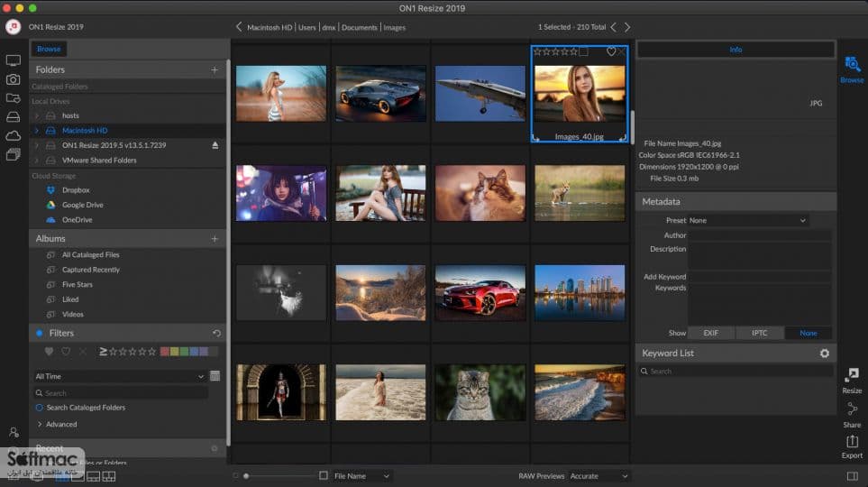Click the camera tether icon in left strip
Viewport: 868px width, 487px height.
click(x=14, y=79)
